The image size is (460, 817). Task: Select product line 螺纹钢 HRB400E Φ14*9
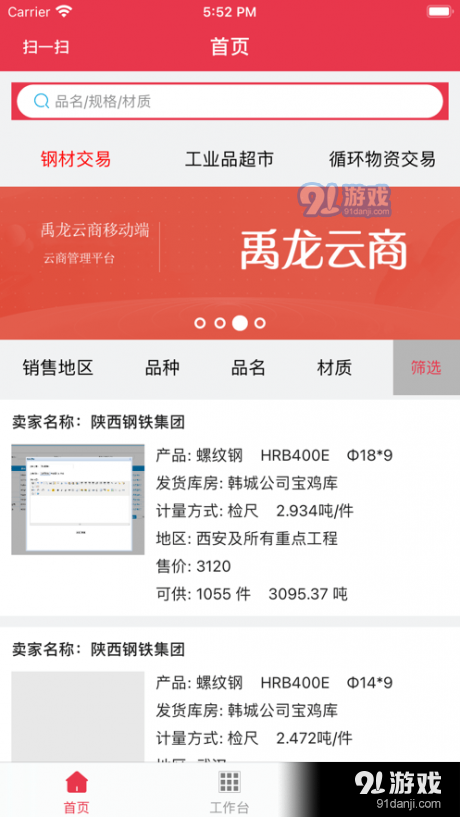pyautogui.click(x=274, y=683)
